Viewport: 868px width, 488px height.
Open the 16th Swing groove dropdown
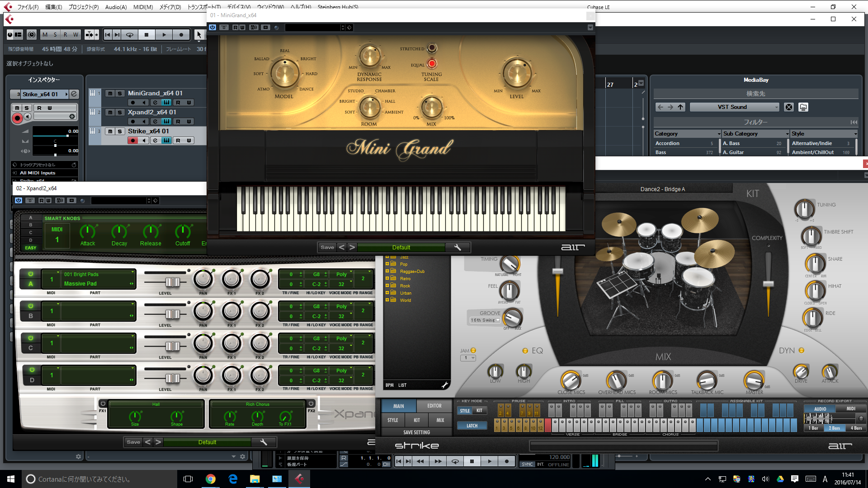tap(485, 320)
